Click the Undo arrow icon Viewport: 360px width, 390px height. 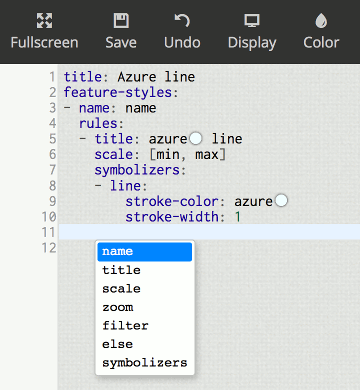tap(182, 21)
